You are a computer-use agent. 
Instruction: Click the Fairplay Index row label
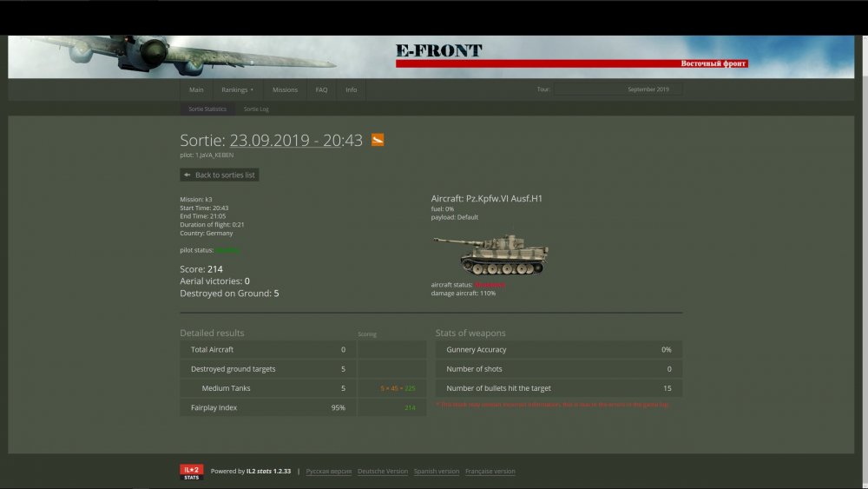pyautogui.click(x=214, y=407)
